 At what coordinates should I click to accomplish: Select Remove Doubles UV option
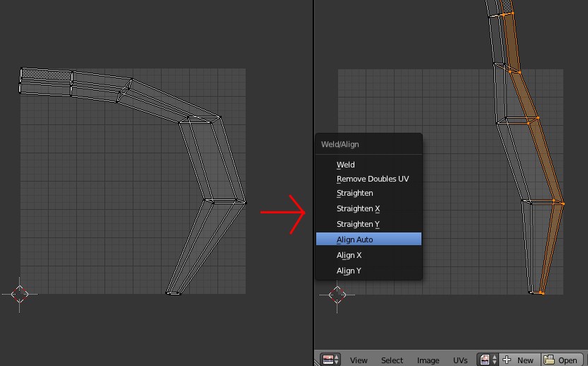(368, 179)
